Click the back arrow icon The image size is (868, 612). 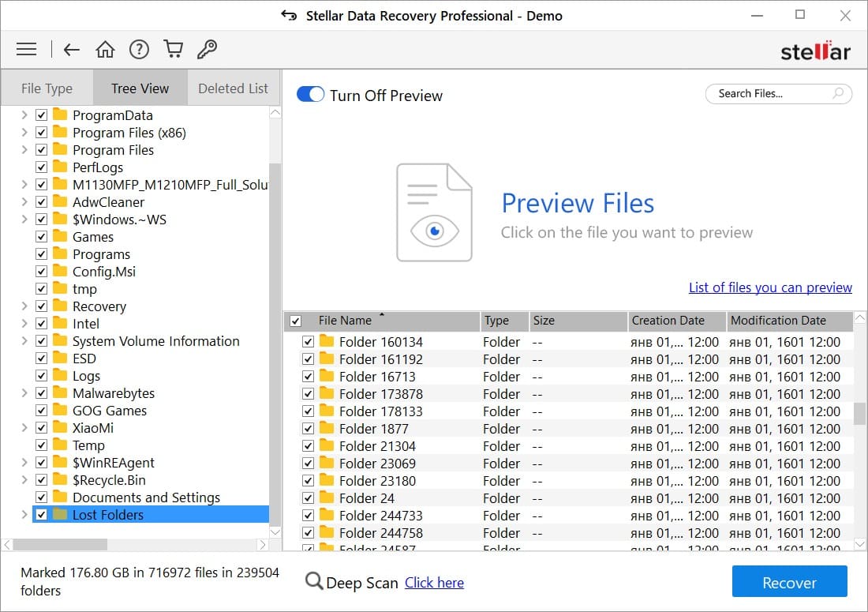pyautogui.click(x=71, y=49)
